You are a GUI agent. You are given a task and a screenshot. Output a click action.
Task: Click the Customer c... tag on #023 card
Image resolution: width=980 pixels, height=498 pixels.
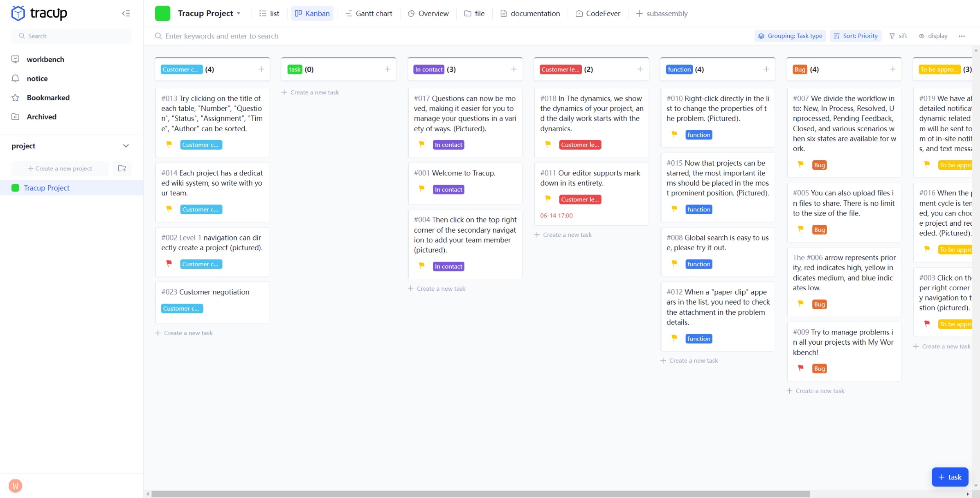click(x=182, y=309)
